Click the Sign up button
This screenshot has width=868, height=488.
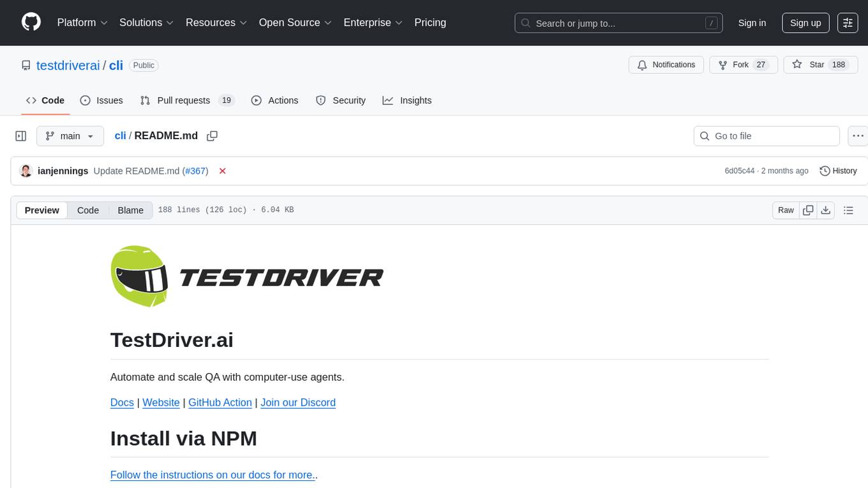coord(805,23)
